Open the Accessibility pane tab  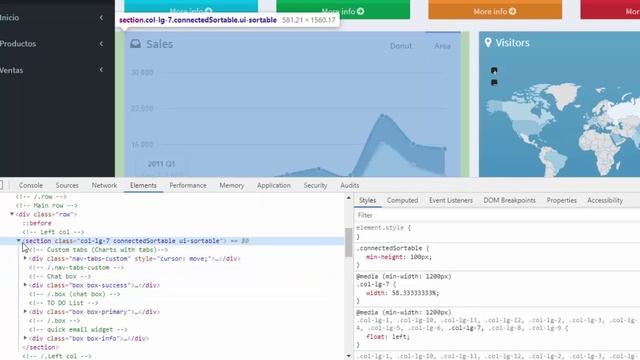pyautogui.click(x=605, y=200)
